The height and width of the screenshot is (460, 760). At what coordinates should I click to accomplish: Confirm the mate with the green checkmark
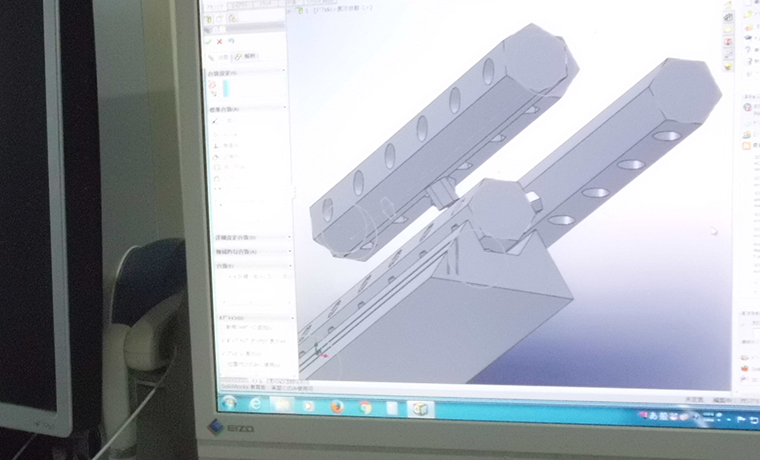(208, 42)
